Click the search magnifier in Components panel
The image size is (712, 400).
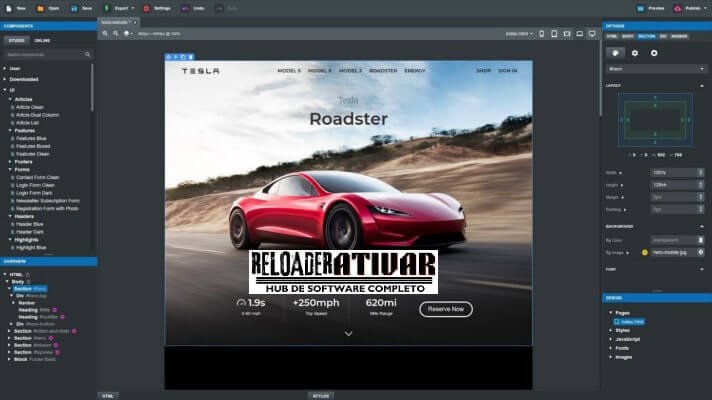[x=87, y=54]
